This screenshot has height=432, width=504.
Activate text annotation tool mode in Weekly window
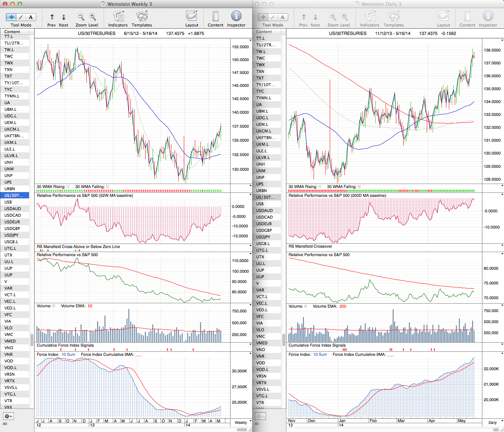[31, 17]
